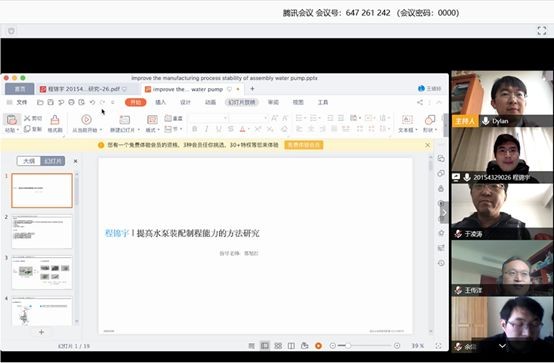Close the slide thumbnail panel
This screenshot has width=554, height=363.
tap(75, 161)
